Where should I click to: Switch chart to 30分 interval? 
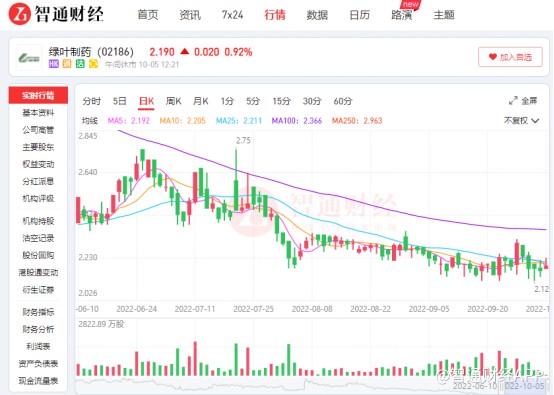pos(312,101)
